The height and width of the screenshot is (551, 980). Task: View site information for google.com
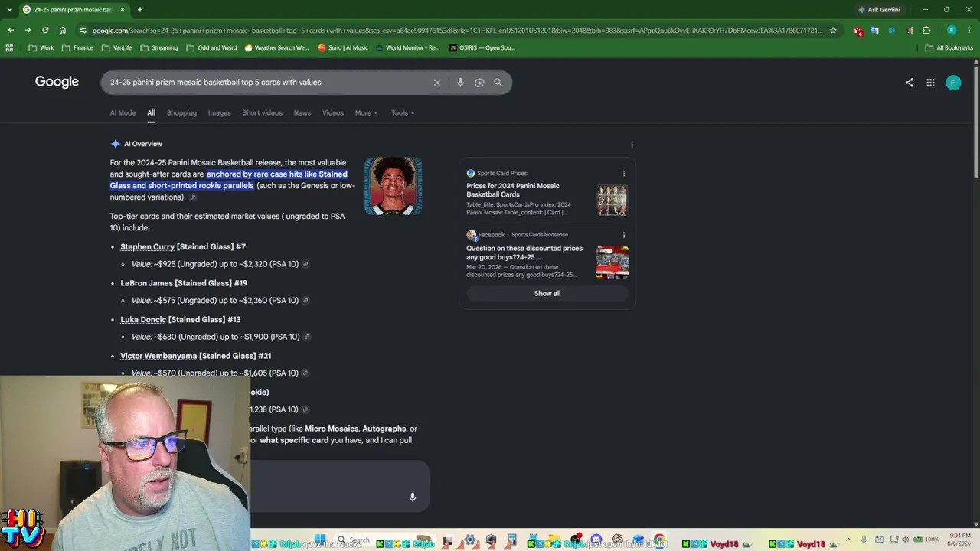pos(83,31)
